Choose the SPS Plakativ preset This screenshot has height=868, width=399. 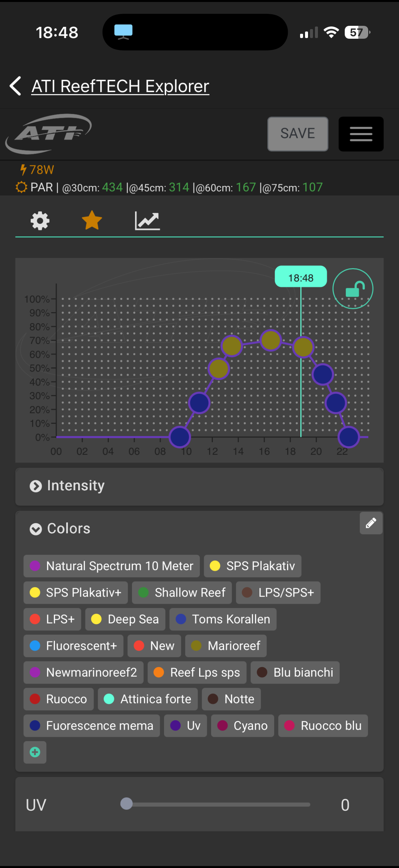(x=252, y=566)
